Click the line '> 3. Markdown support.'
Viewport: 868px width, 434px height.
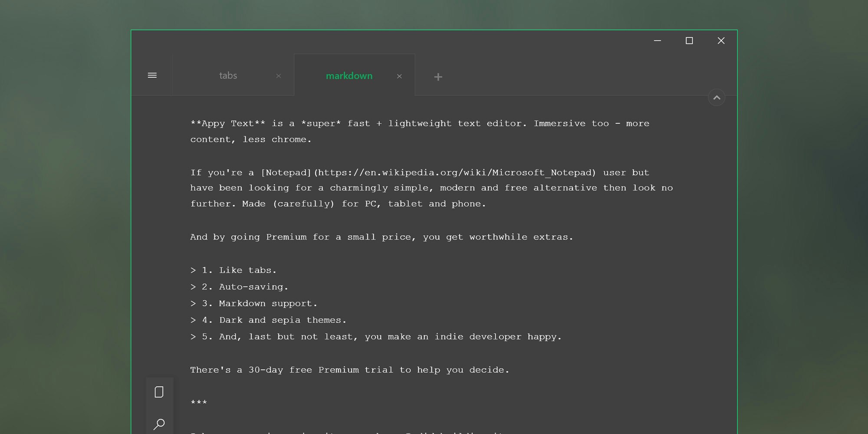pos(254,303)
